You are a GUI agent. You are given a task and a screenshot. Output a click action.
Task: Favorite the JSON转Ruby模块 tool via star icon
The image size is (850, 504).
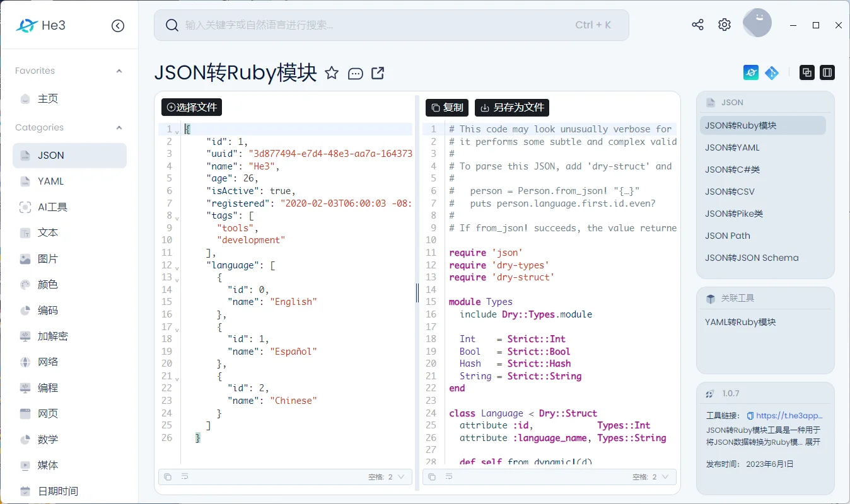332,73
